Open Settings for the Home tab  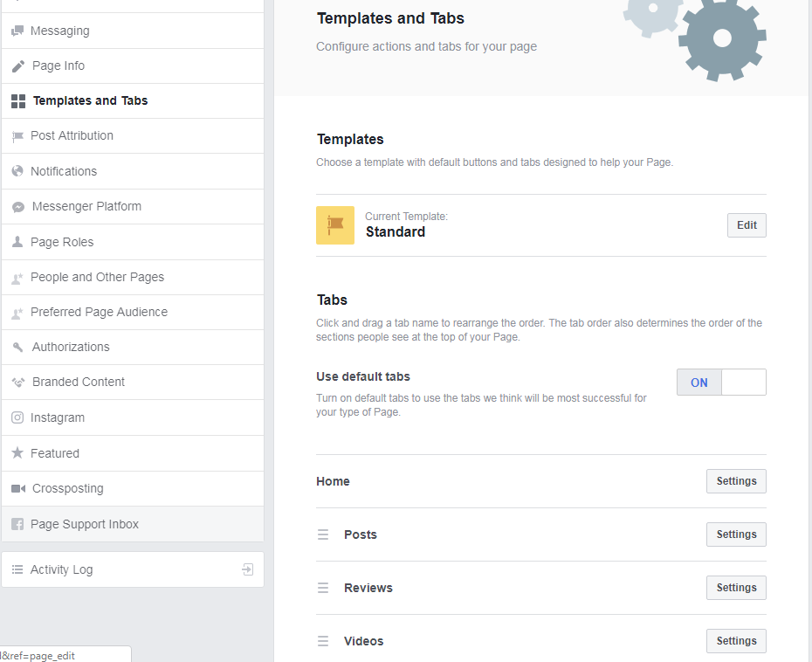736,481
